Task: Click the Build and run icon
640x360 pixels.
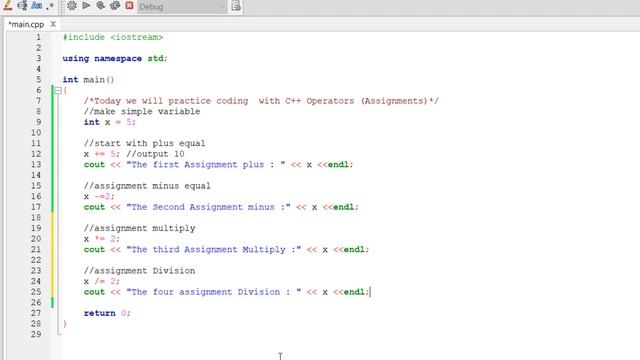Action: pyautogui.click(x=100, y=6)
